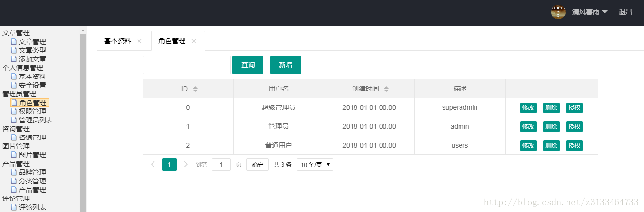This screenshot has height=212, width=644.
Task: Click page icon beside 分类管理
Action: click(x=14, y=181)
